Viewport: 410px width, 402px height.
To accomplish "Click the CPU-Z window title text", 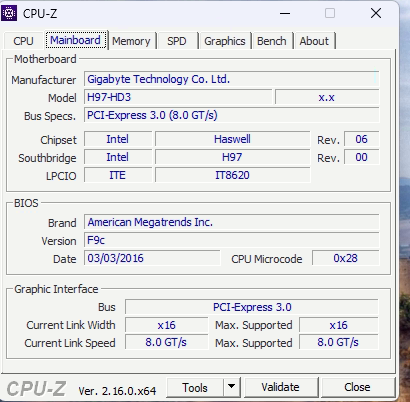I will 40,14.
